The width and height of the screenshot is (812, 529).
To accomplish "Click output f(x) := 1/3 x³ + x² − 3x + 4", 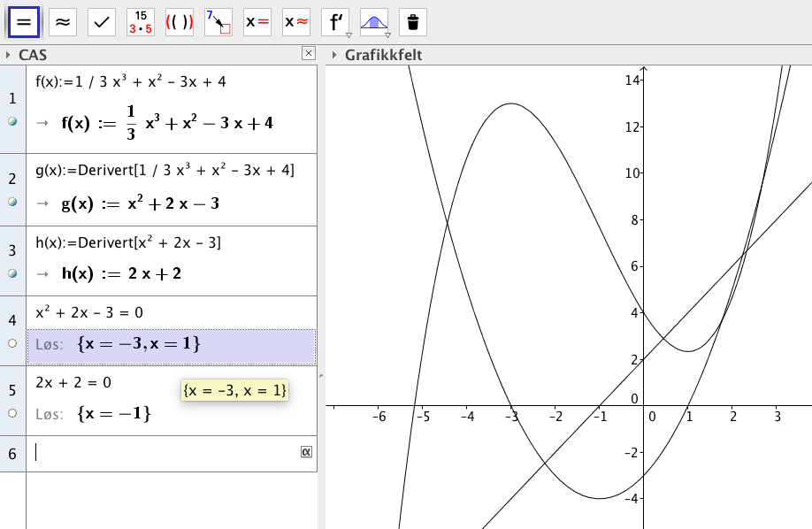I will pos(167,123).
